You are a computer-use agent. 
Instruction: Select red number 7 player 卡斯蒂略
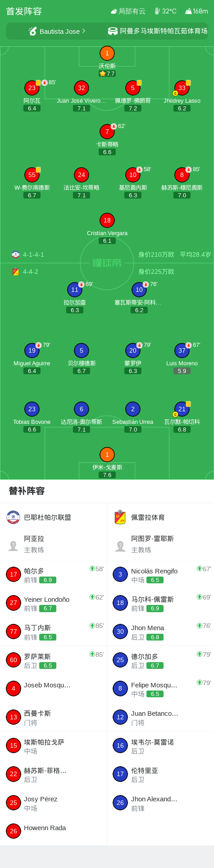coord(107,132)
